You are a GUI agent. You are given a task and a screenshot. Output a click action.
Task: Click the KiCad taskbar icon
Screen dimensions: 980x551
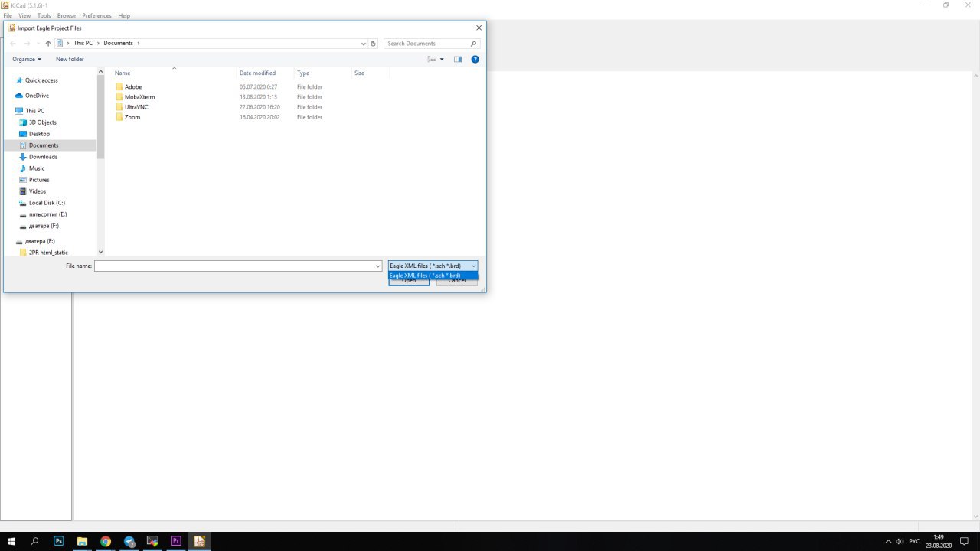click(x=199, y=541)
